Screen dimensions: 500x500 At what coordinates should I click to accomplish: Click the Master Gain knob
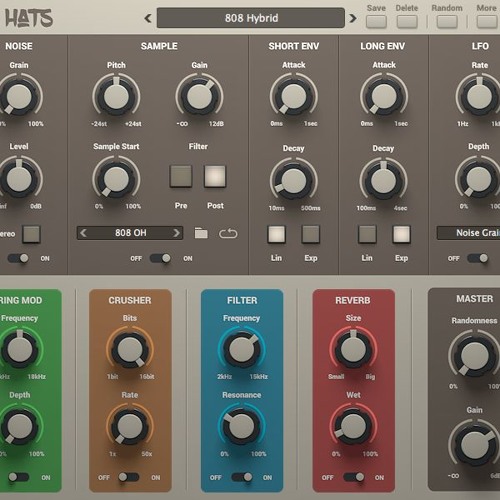pyautogui.click(x=474, y=445)
